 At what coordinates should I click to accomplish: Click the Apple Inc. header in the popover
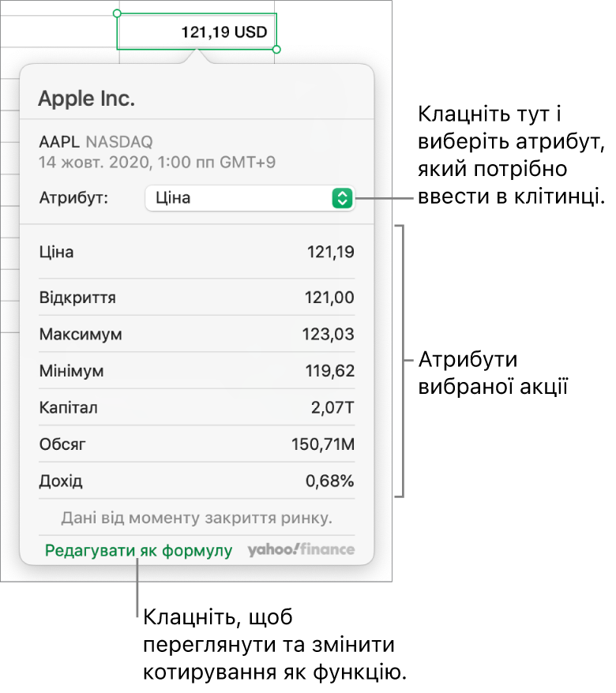86,98
